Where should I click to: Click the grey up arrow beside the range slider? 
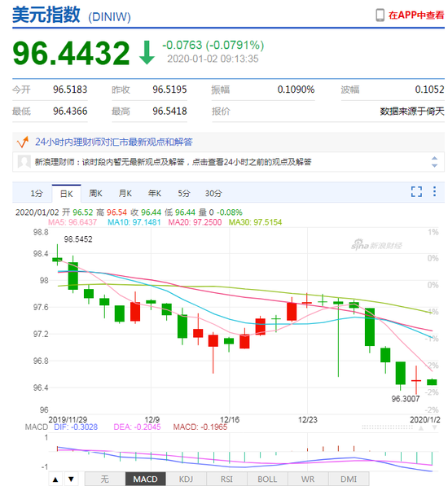(421, 428)
